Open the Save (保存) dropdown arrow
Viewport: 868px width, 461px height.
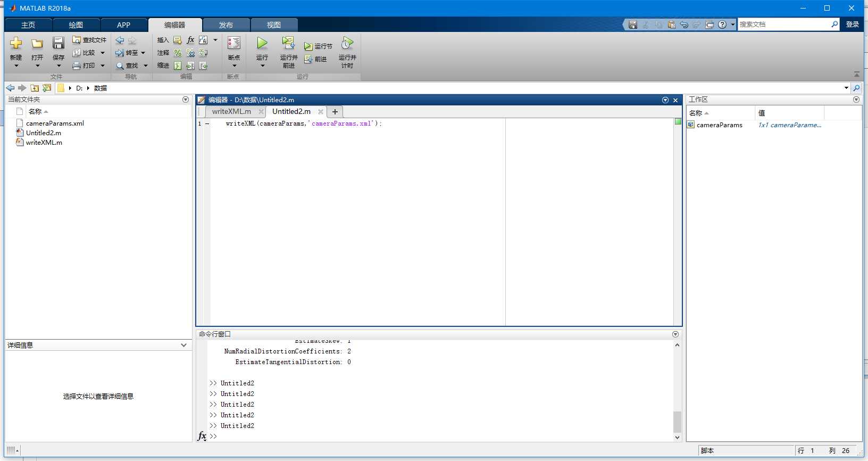pos(59,66)
